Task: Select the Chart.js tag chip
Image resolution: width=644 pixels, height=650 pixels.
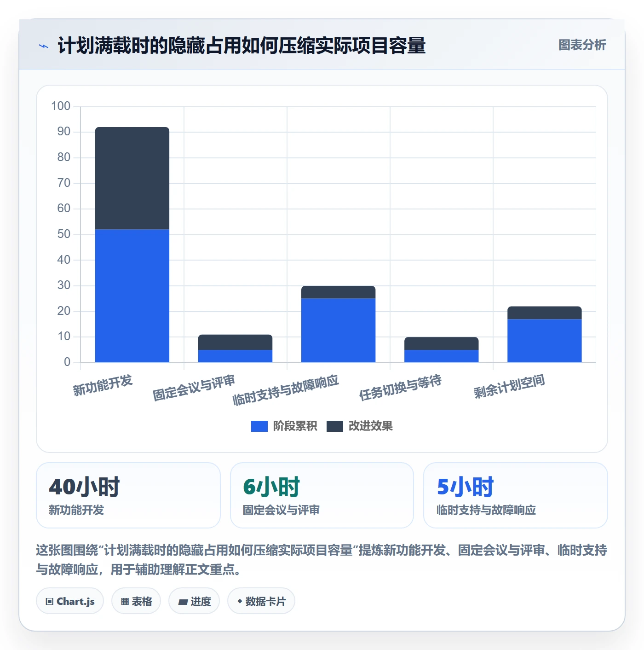Action: pyautogui.click(x=70, y=601)
